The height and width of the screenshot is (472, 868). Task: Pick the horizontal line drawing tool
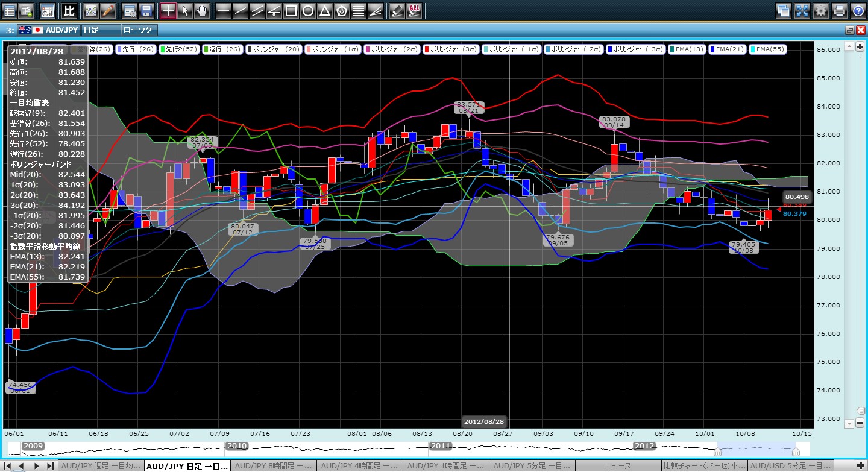click(223, 10)
